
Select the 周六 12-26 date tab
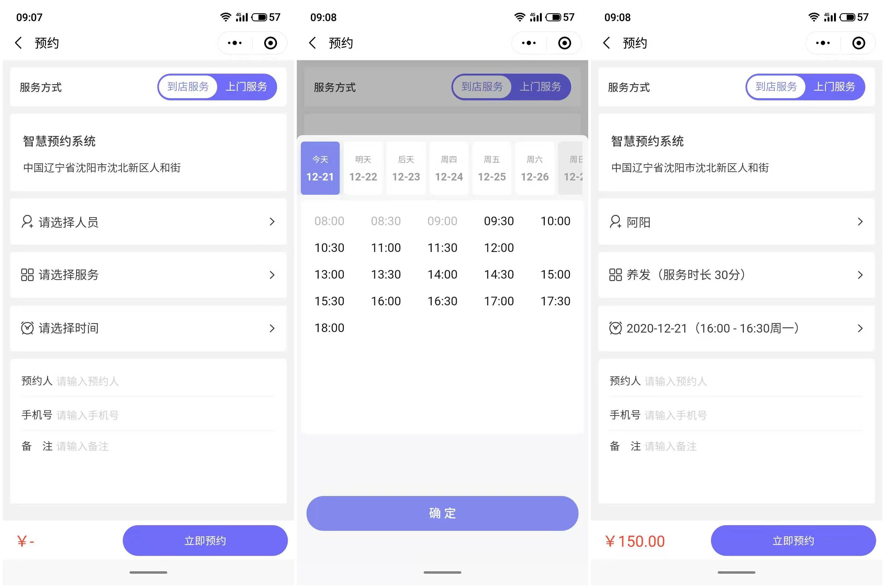[x=535, y=168]
